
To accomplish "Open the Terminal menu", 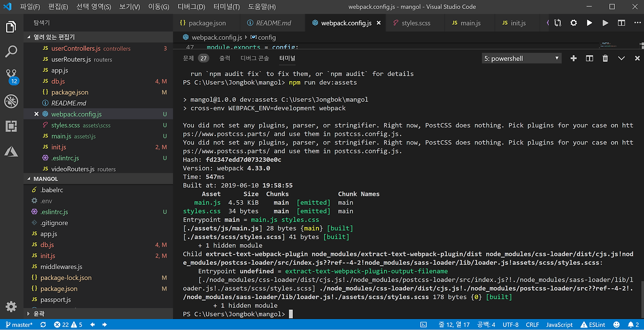I will pos(226,7).
